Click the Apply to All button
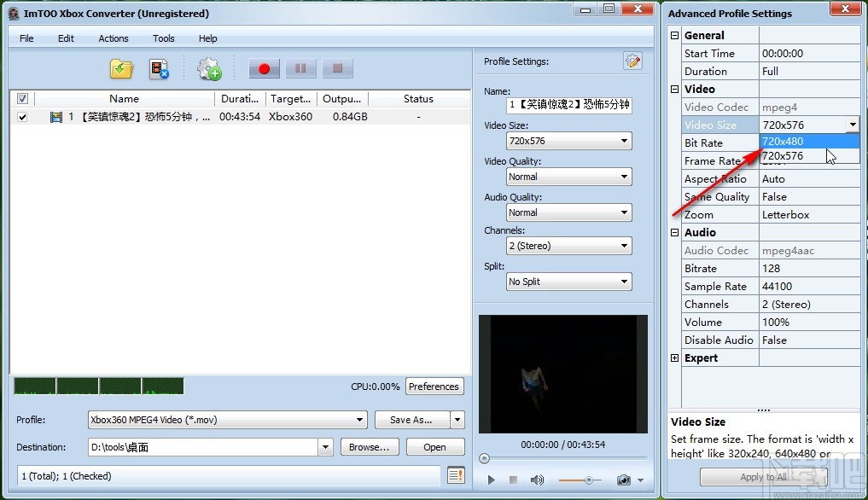The height and width of the screenshot is (500, 868). [763, 477]
